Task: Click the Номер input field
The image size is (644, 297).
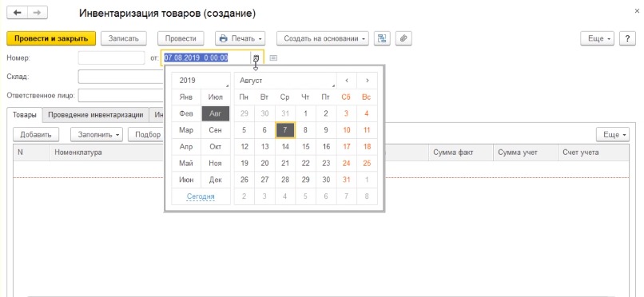Action: (x=111, y=57)
